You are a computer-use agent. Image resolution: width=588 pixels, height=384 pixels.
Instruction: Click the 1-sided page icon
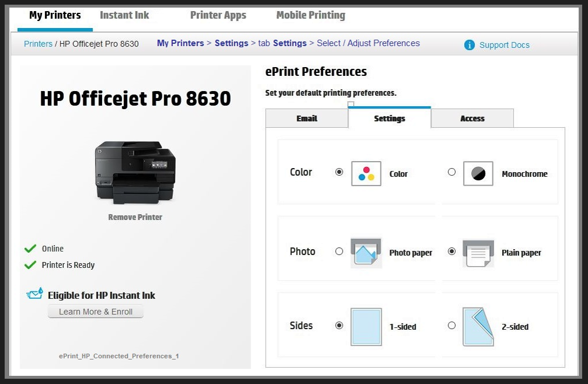[366, 326]
